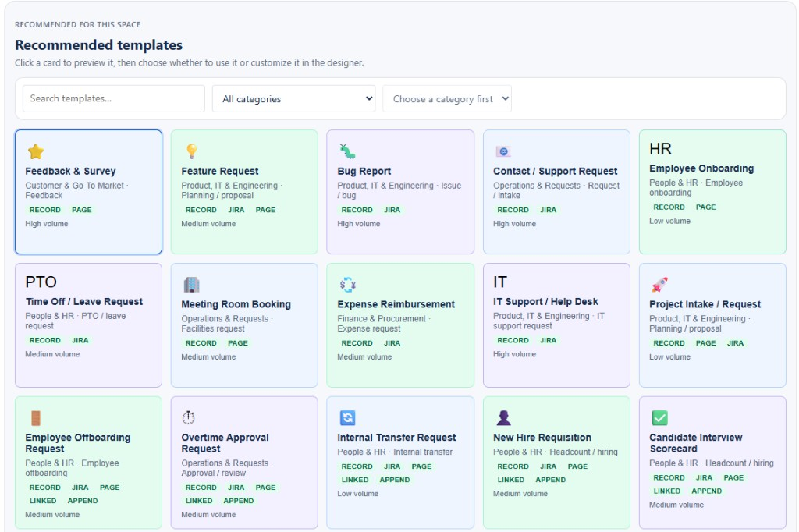This screenshot has width=799, height=532.
Task: Open the Time Off / Leave Request title
Action: (84, 302)
